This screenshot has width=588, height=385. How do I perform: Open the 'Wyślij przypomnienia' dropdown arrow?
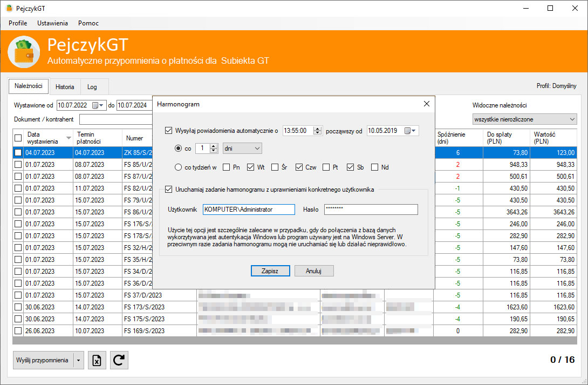tap(78, 360)
